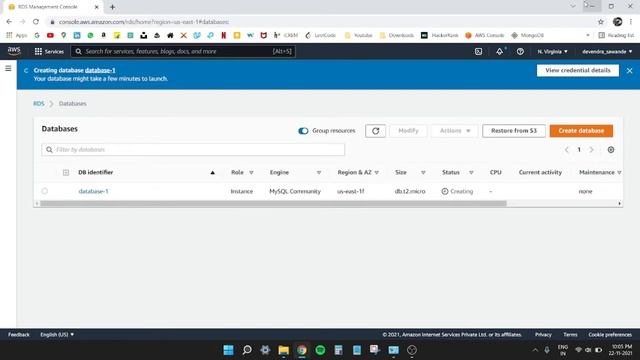Reload the browser page

pos(36,22)
